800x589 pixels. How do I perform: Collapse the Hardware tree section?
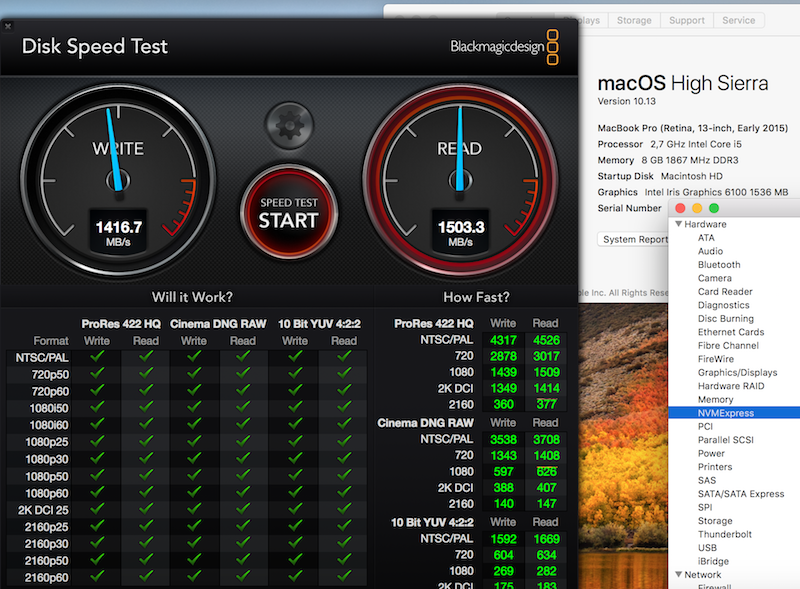[x=679, y=224]
